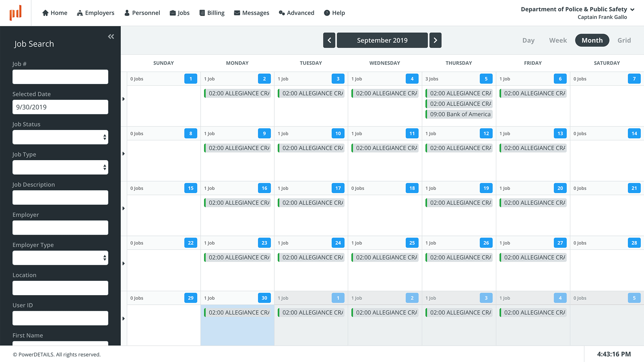Click the Employers organization icon

pyautogui.click(x=80, y=13)
